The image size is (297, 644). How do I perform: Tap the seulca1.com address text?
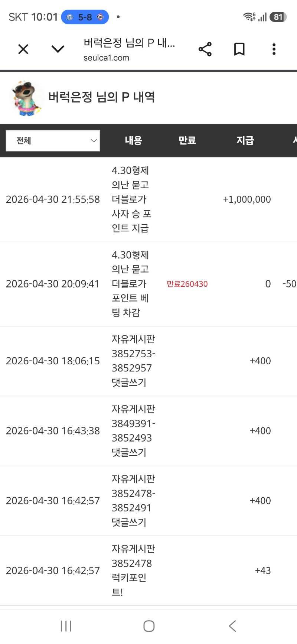[x=106, y=58]
